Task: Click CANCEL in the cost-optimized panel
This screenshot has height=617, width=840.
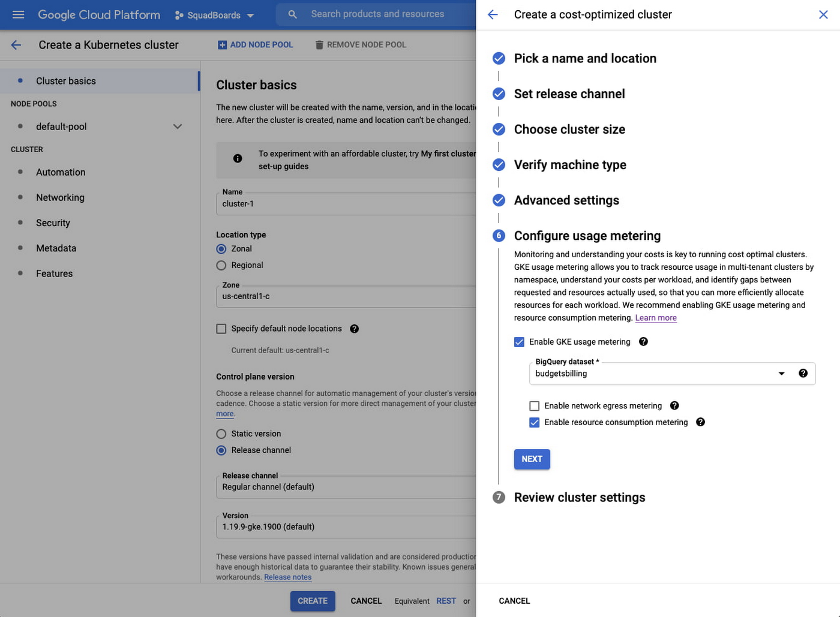Action: (x=514, y=601)
